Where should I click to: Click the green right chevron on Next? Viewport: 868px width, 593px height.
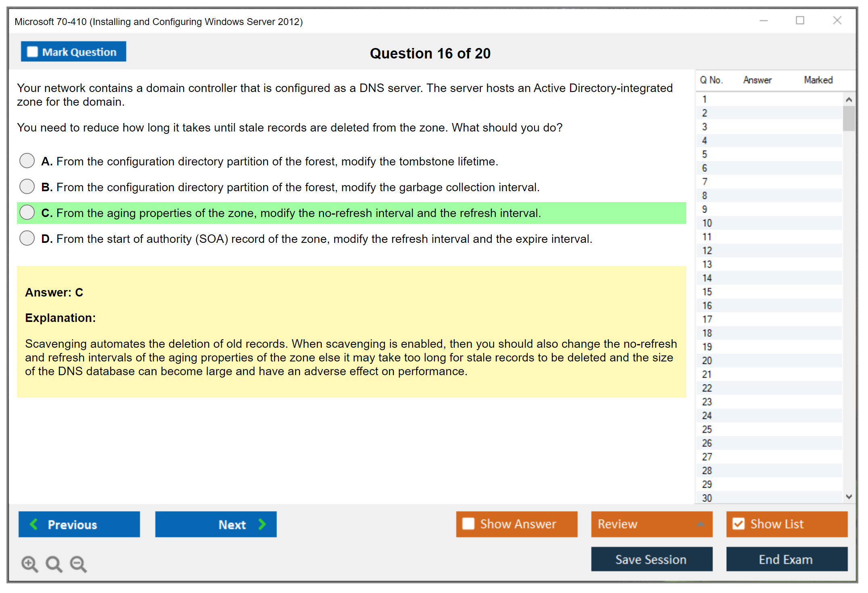click(262, 524)
